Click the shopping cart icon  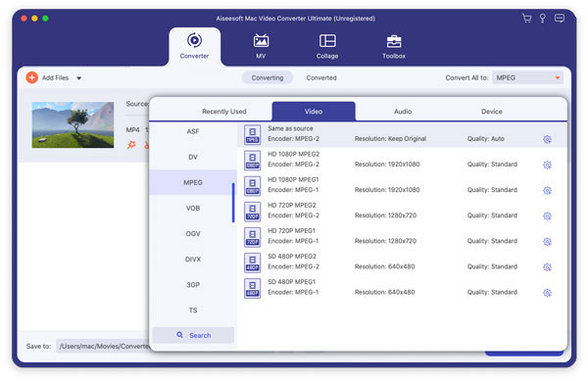527,18
